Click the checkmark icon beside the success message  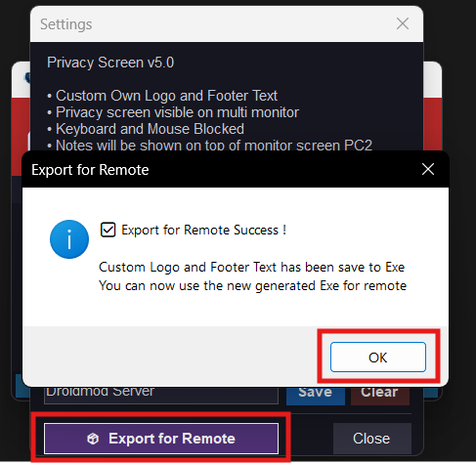point(108,230)
